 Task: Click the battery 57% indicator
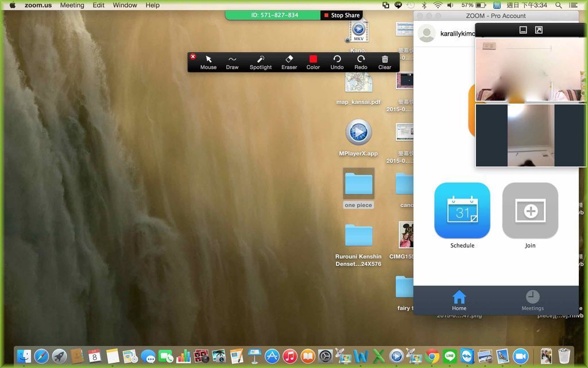tap(474, 5)
